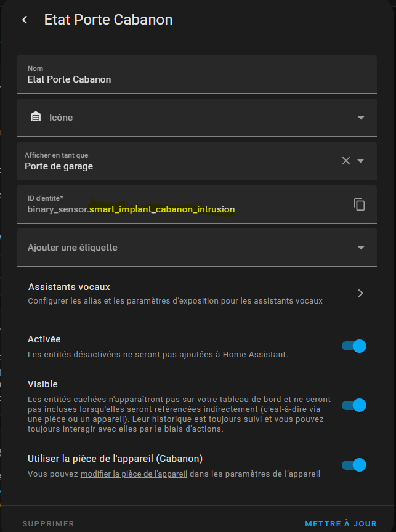Copy the entity ID to clipboard
This screenshot has height=532, width=396.
[360, 204]
